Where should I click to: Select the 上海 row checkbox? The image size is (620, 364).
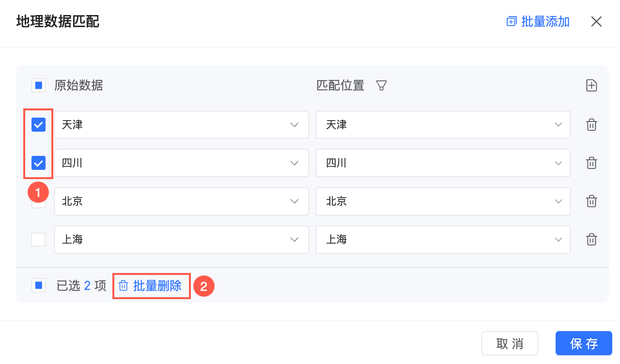(39, 240)
